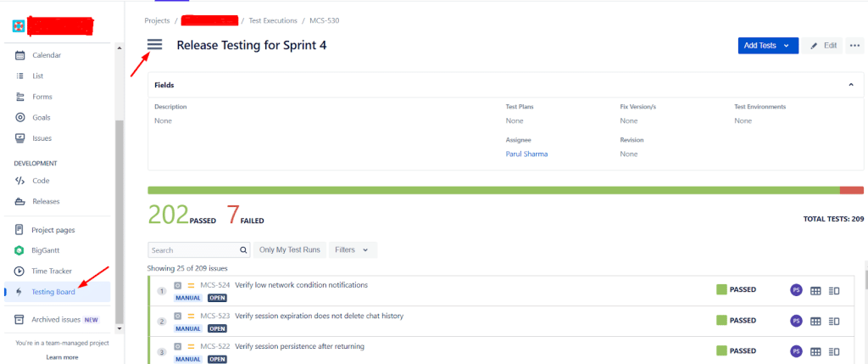
Task: Open execution details icon for MCS-524
Action: coord(834,290)
